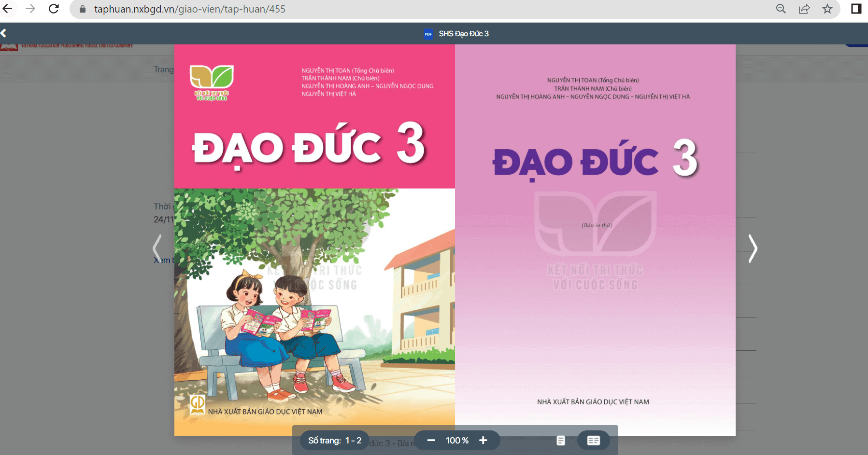This screenshot has width=868, height=455.
Task: Switch to two-page spread view icon
Action: (x=594, y=441)
